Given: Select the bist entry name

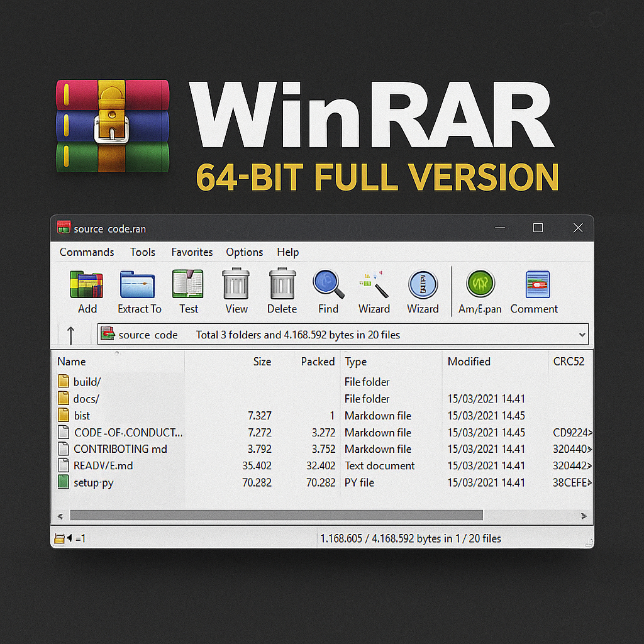Looking at the screenshot, I should pos(82,416).
